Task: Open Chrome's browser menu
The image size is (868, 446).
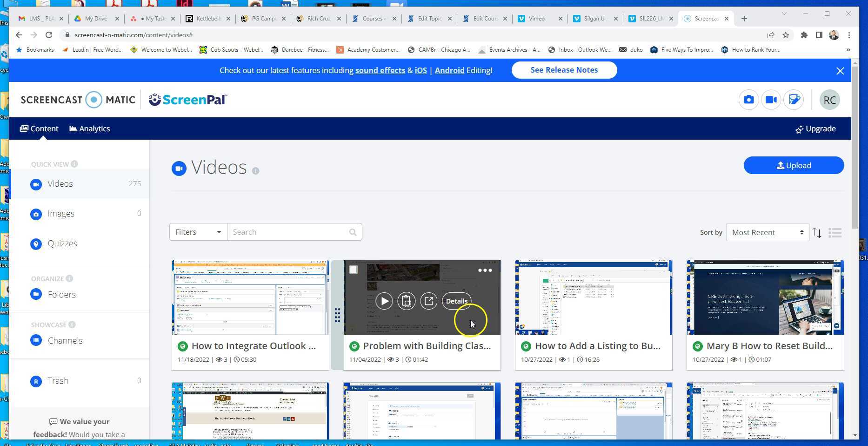Action: [849, 35]
